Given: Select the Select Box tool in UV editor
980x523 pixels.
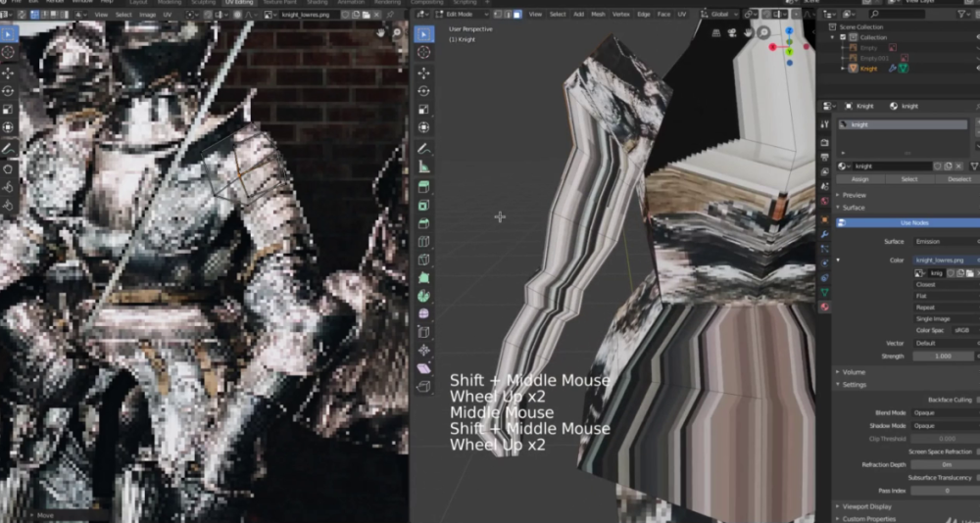Looking at the screenshot, I should [x=8, y=34].
